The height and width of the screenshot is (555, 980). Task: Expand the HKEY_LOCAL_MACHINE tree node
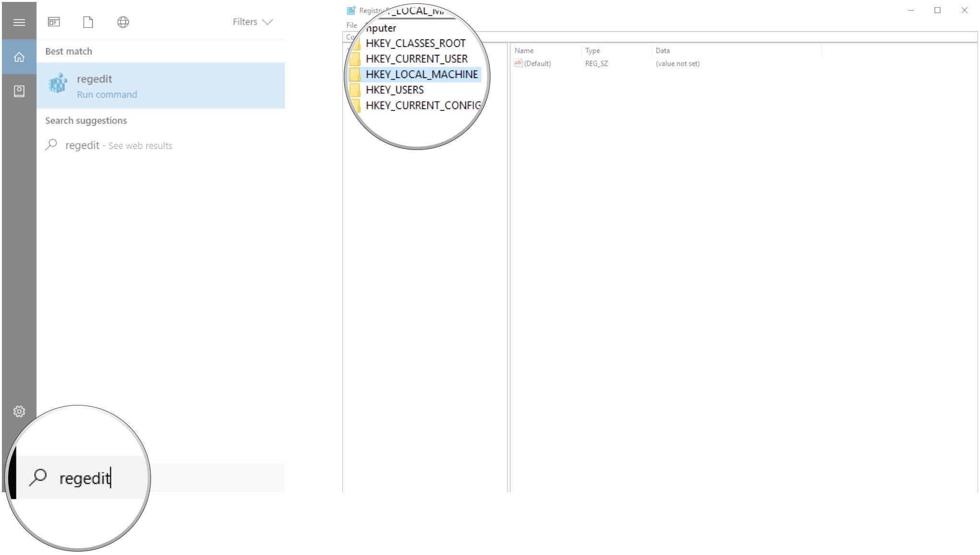click(421, 74)
